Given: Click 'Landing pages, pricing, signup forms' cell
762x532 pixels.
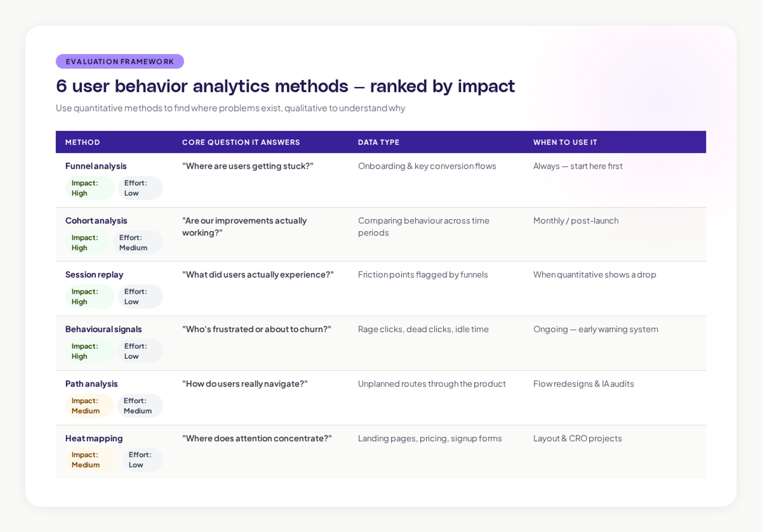Looking at the screenshot, I should pyautogui.click(x=430, y=439).
